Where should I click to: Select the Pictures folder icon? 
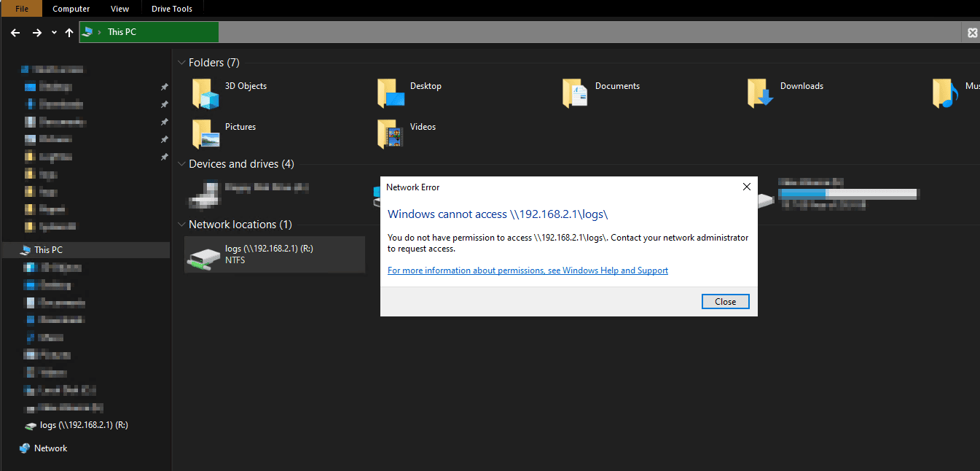pyautogui.click(x=206, y=135)
